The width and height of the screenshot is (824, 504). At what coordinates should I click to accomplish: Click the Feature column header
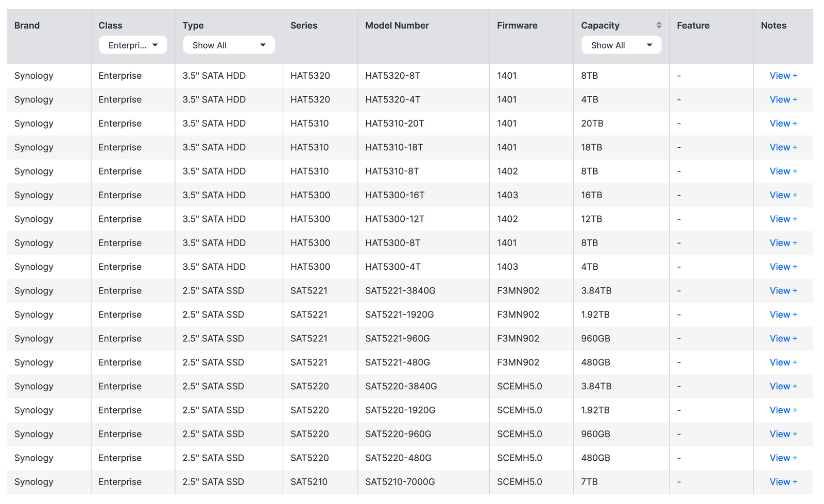693,25
